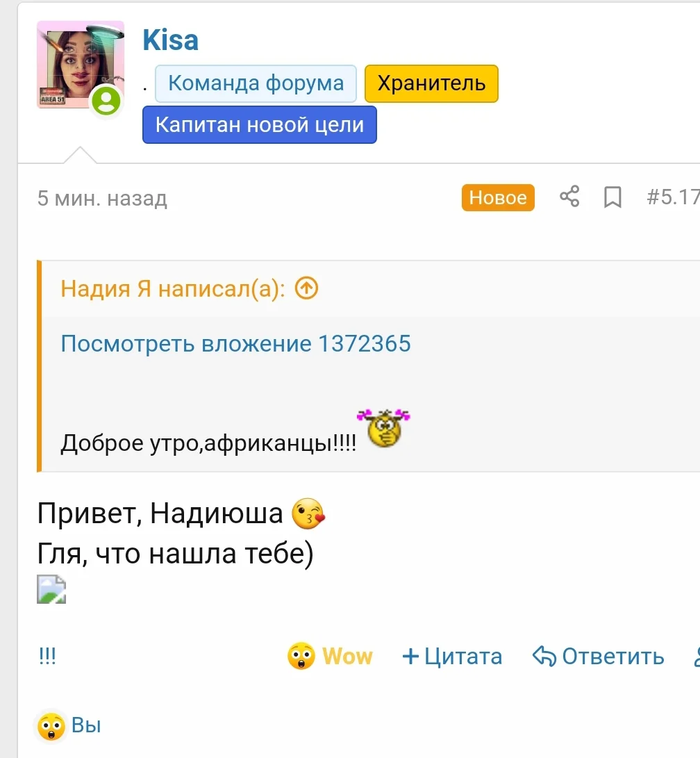Click the smiley with pink bows in the quote
Image resolution: width=700 pixels, height=758 pixels.
[x=383, y=427]
